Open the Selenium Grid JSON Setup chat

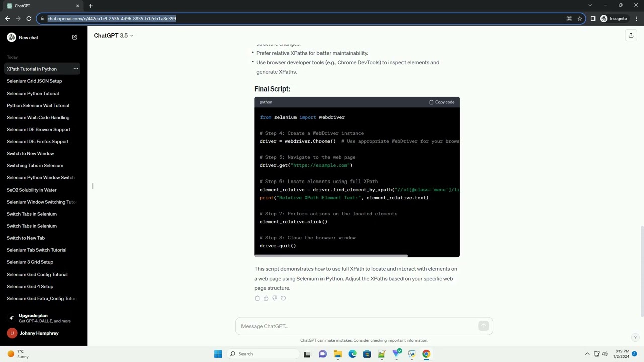pos(42,81)
